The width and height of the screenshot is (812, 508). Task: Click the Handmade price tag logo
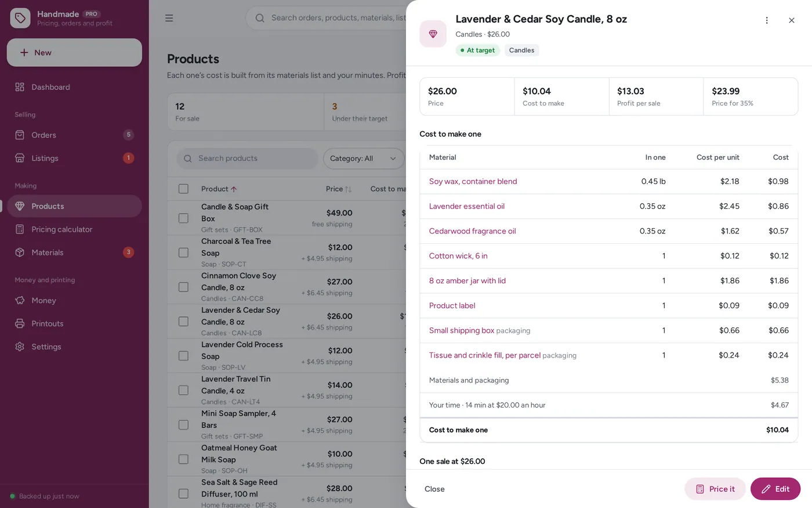pos(20,18)
